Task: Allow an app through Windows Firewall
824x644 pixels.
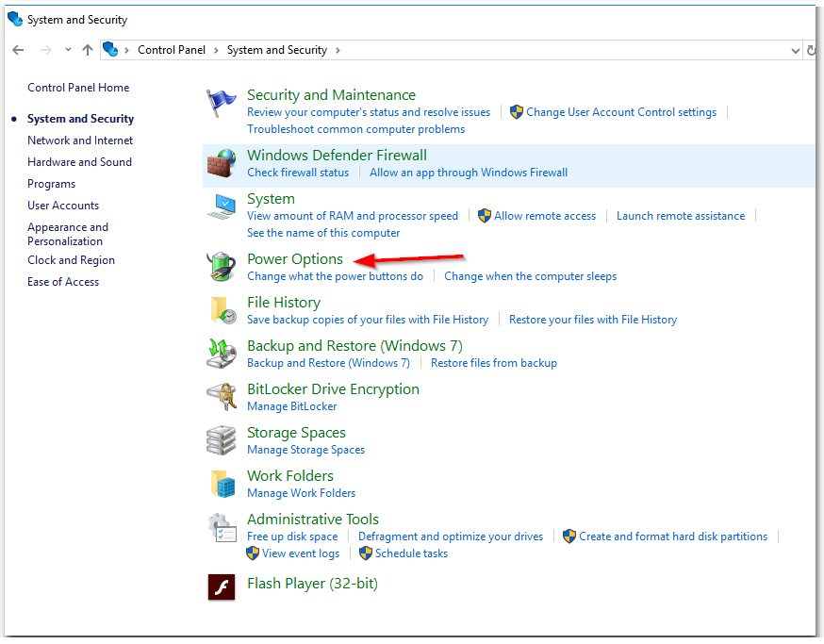Action: [469, 173]
